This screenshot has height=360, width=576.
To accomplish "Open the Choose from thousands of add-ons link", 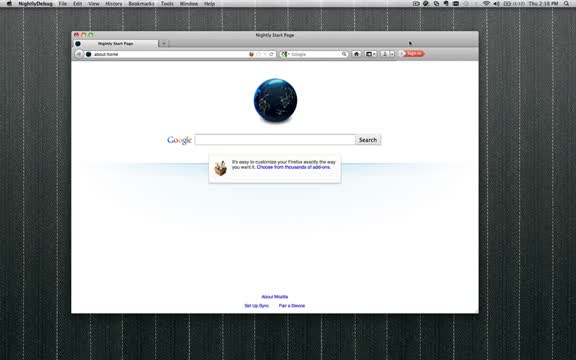I will tap(294, 167).
